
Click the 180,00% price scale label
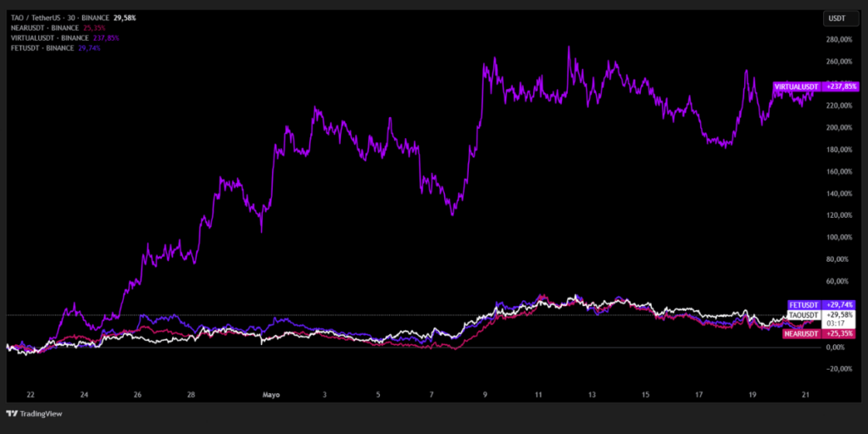(x=839, y=149)
